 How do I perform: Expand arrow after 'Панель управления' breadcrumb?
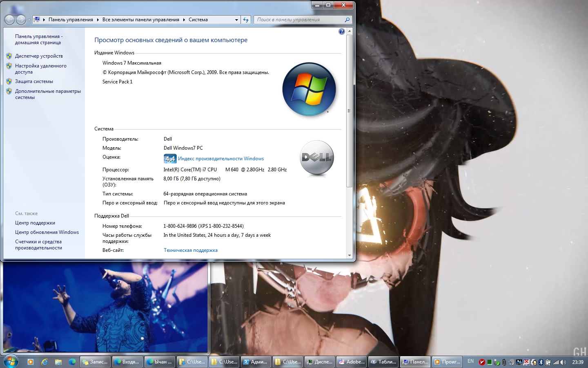(98, 20)
